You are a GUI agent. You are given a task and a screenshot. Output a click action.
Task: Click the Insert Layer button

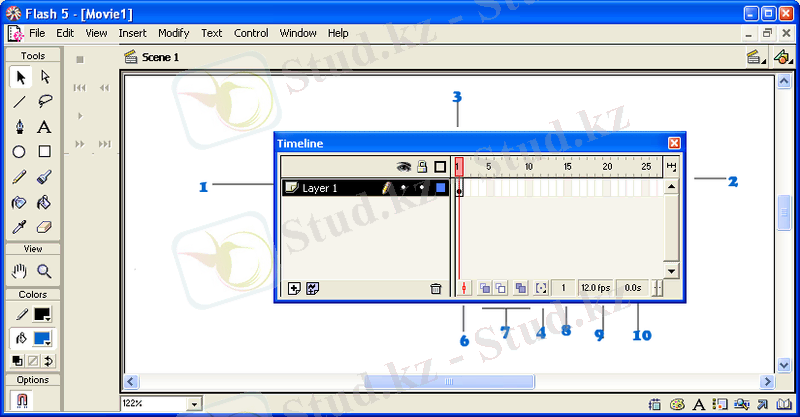click(294, 288)
